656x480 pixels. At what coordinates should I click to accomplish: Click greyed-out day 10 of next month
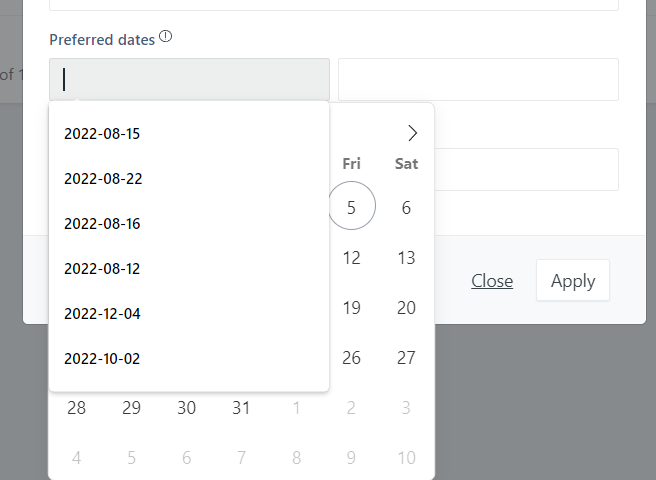[406, 458]
